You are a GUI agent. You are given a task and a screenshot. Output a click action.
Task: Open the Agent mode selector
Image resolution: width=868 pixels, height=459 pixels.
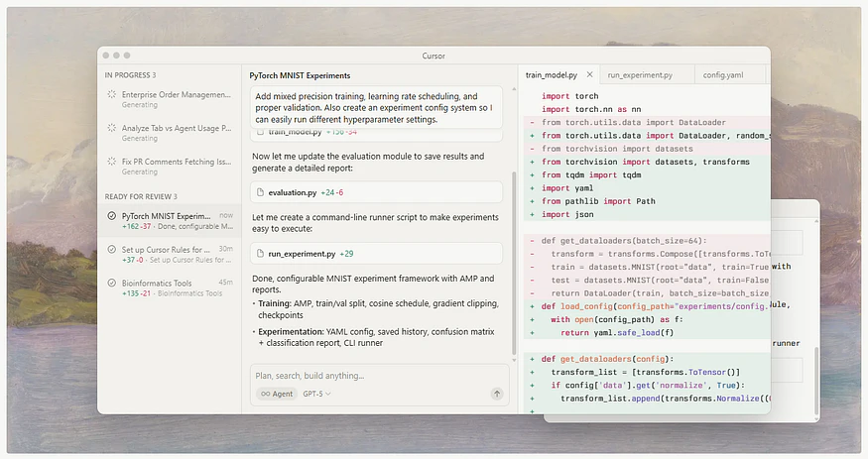(x=277, y=394)
